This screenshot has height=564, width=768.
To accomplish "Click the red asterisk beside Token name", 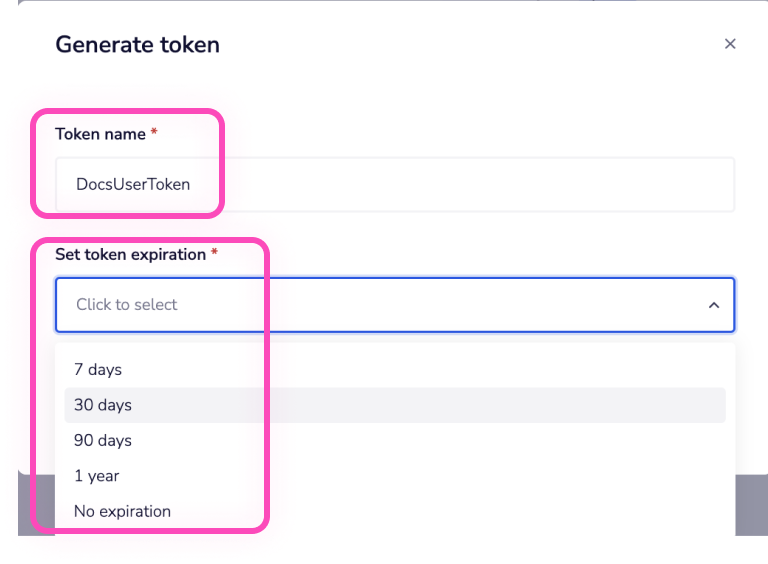I will tap(154, 133).
